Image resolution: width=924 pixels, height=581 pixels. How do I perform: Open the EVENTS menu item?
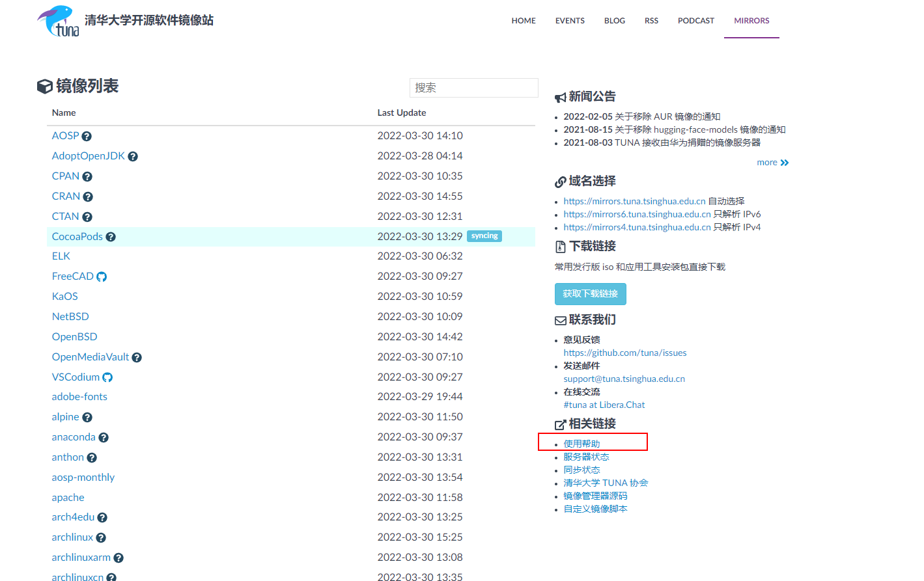570,21
